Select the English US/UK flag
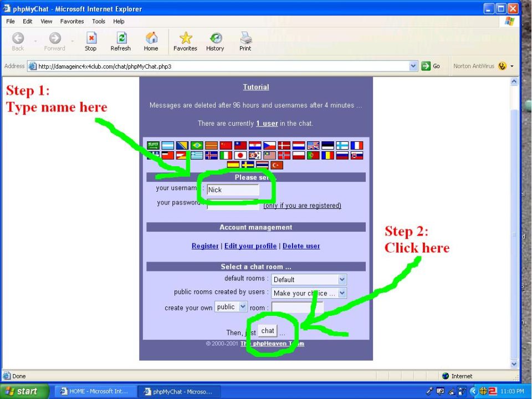The height and width of the screenshot is (399, 532). [x=314, y=146]
